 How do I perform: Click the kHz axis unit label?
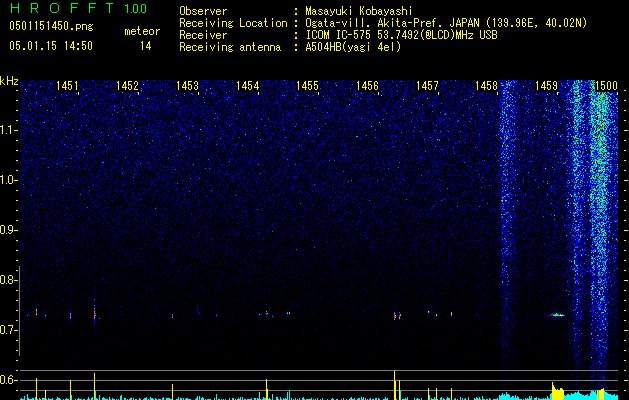point(9,81)
